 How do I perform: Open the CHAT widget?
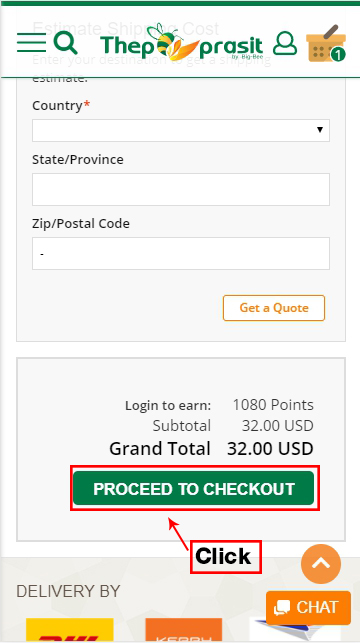click(x=308, y=608)
